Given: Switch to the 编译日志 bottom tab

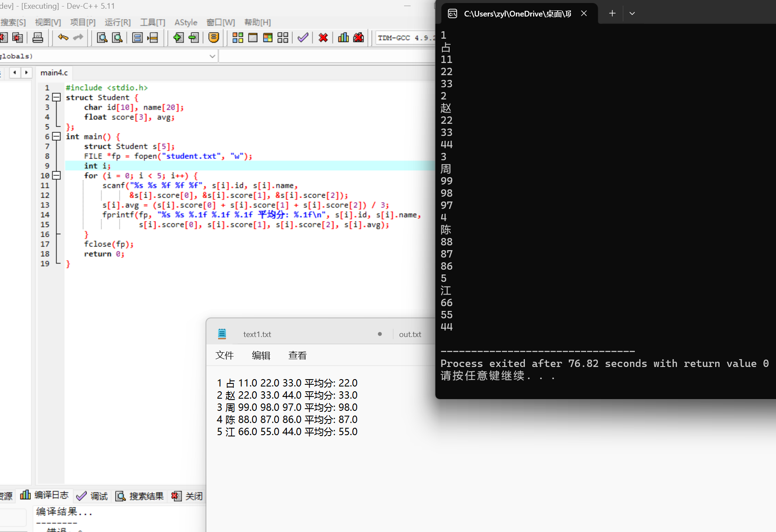Looking at the screenshot, I should [45, 496].
